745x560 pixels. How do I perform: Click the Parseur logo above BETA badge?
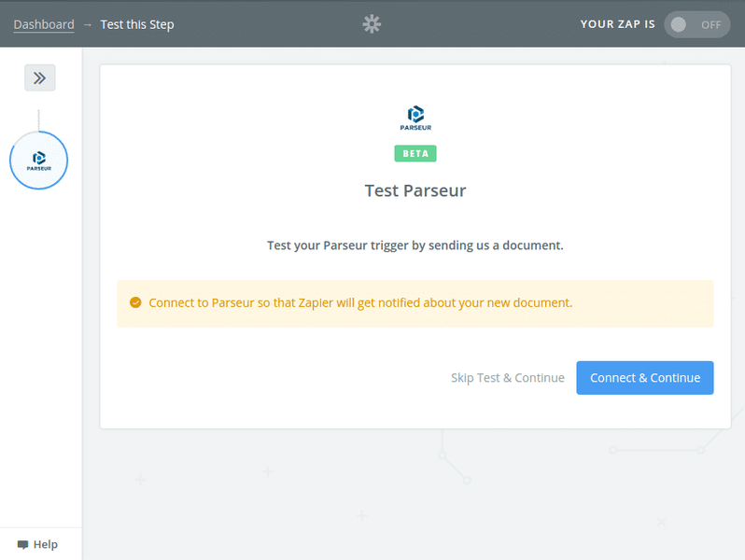coord(415,118)
